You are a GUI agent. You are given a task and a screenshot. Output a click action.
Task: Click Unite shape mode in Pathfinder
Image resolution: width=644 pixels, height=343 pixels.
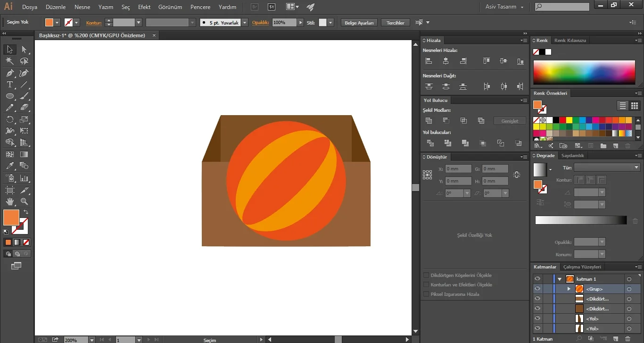pos(429,121)
